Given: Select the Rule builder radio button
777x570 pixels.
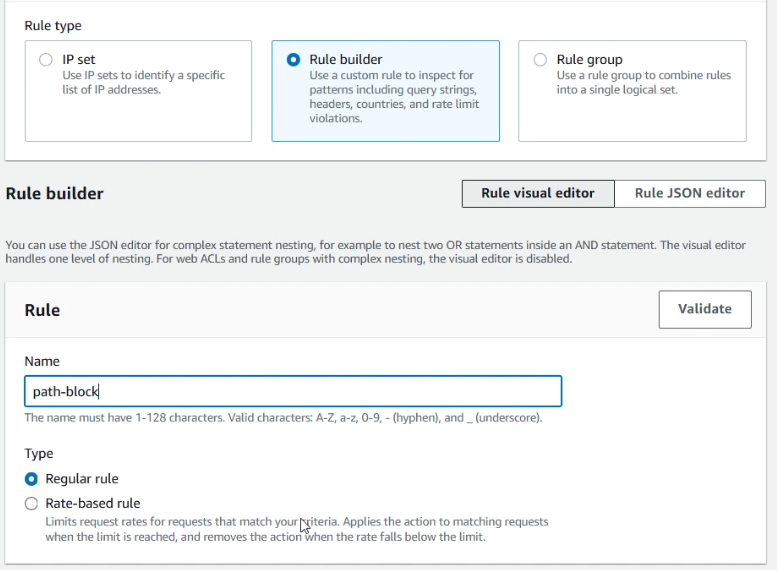Looking at the screenshot, I should 293,60.
